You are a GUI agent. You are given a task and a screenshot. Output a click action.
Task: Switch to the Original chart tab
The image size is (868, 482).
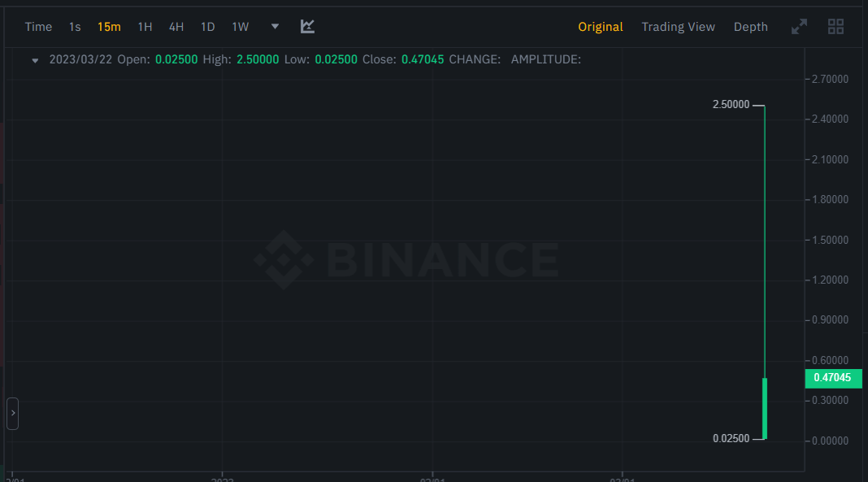(x=600, y=27)
